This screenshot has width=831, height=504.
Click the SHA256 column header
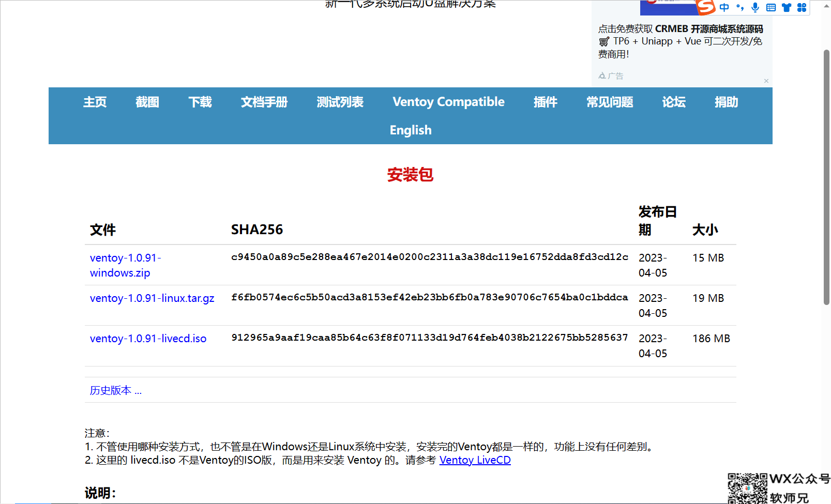click(x=257, y=230)
